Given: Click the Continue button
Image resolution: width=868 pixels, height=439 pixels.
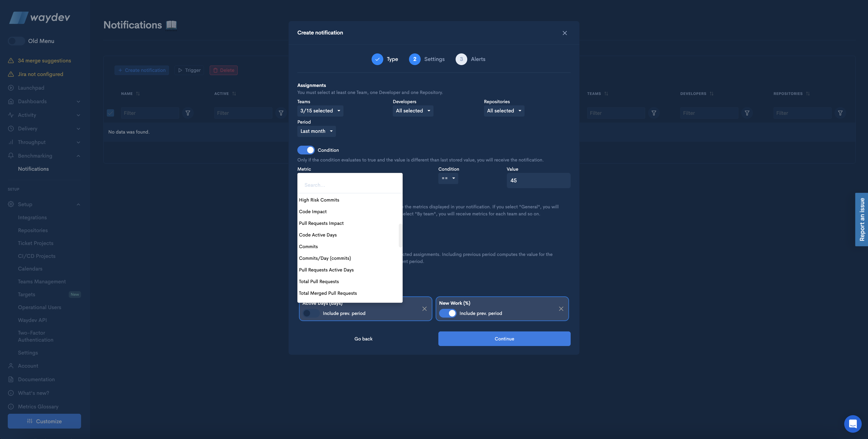Looking at the screenshot, I should 504,338.
